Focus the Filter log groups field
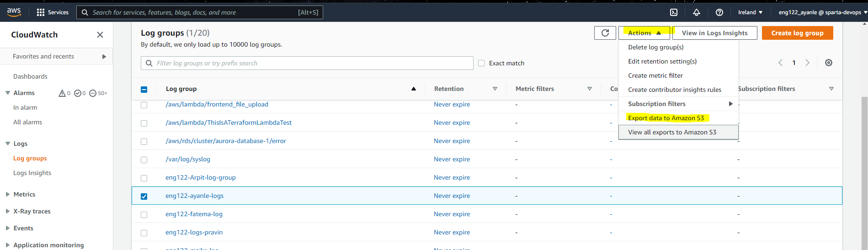The image size is (868, 250). click(307, 63)
